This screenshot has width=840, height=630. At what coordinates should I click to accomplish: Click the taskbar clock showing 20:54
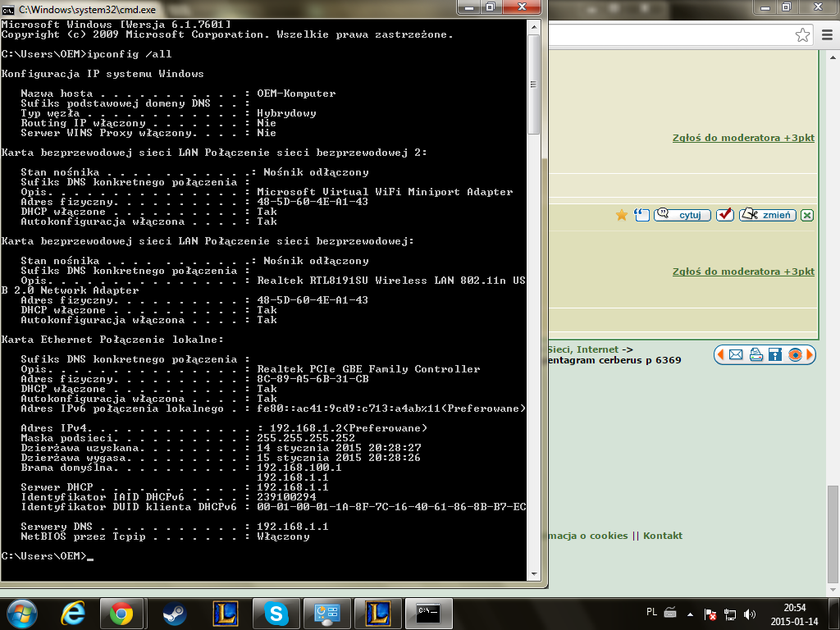(794, 614)
